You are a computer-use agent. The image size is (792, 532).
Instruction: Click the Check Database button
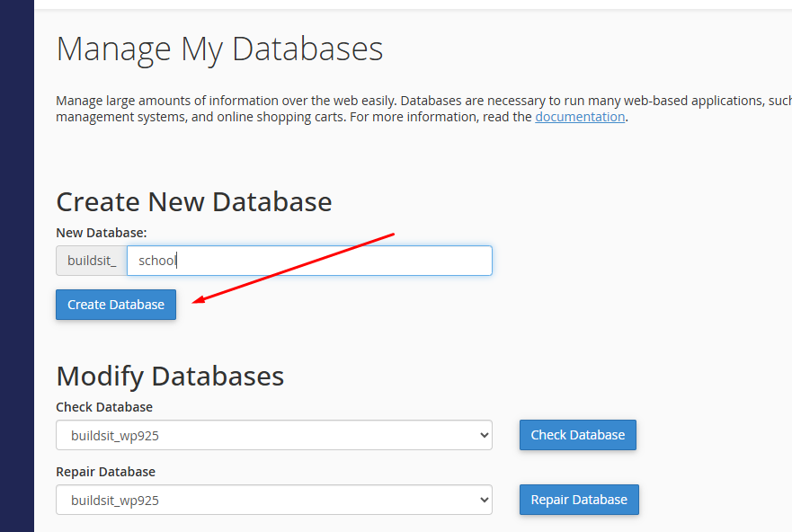(x=578, y=435)
